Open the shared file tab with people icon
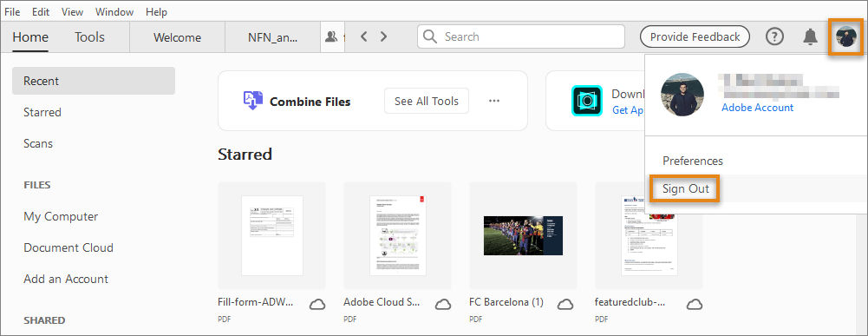The image size is (868, 336). (333, 37)
